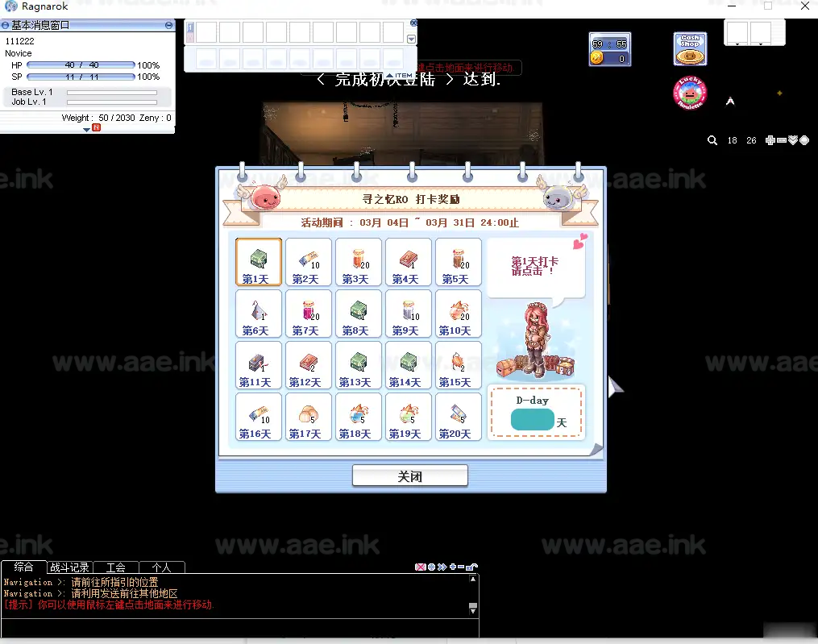Click the peeled page corner of calendar
This screenshot has height=644, width=818.
click(x=596, y=449)
